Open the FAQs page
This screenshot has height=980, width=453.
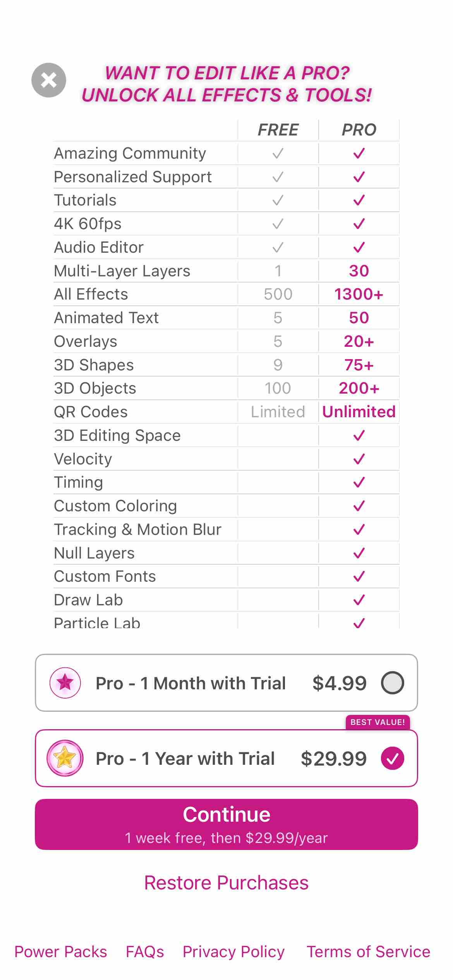coord(145,952)
